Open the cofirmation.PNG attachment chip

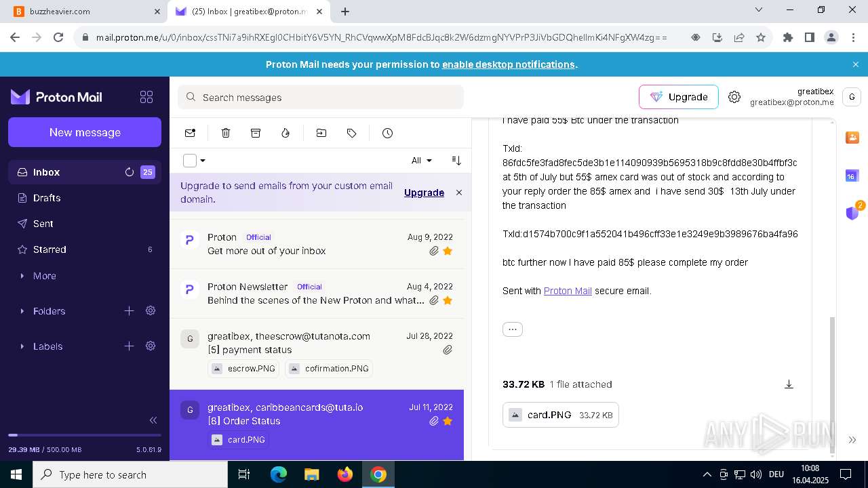coord(329,369)
